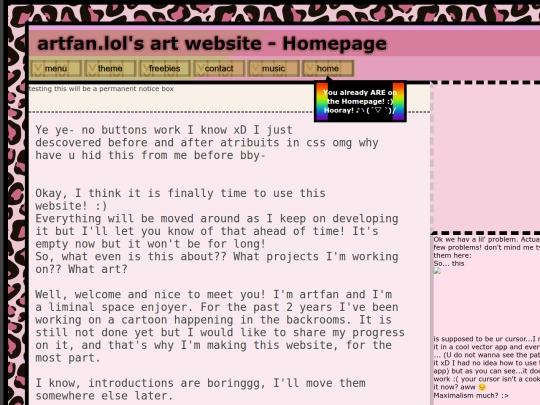Click the home navigation button
The width and height of the screenshot is (540, 405).
pos(328,68)
